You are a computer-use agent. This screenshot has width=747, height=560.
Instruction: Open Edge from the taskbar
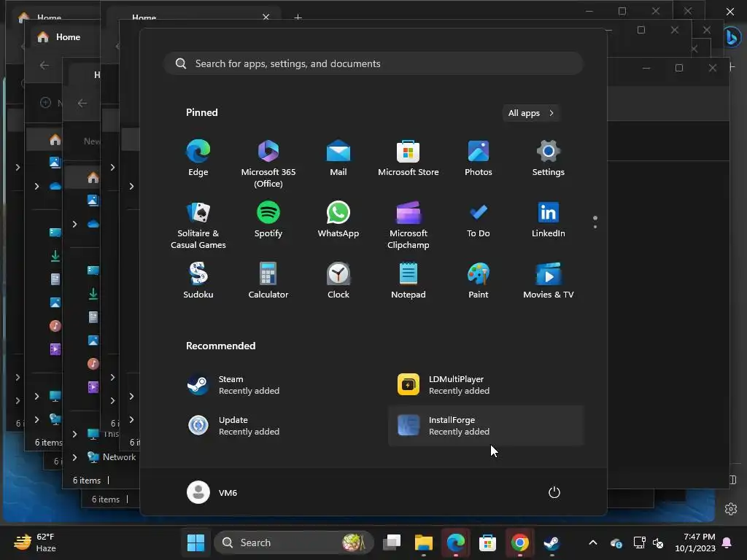[456, 542]
